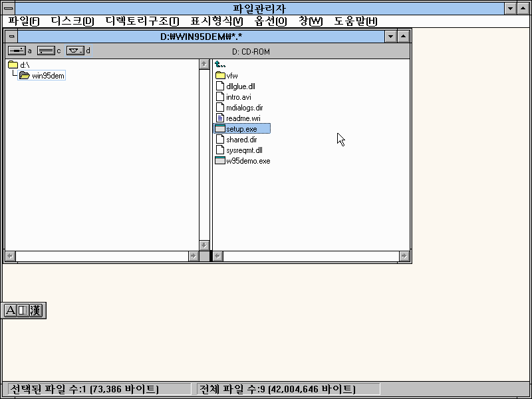Go up via parent directory arrow
The image size is (532, 399).
point(220,64)
